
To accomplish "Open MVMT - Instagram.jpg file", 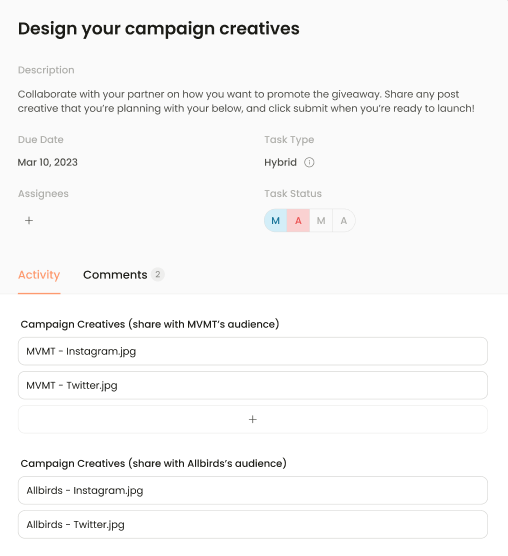I will pos(253,351).
